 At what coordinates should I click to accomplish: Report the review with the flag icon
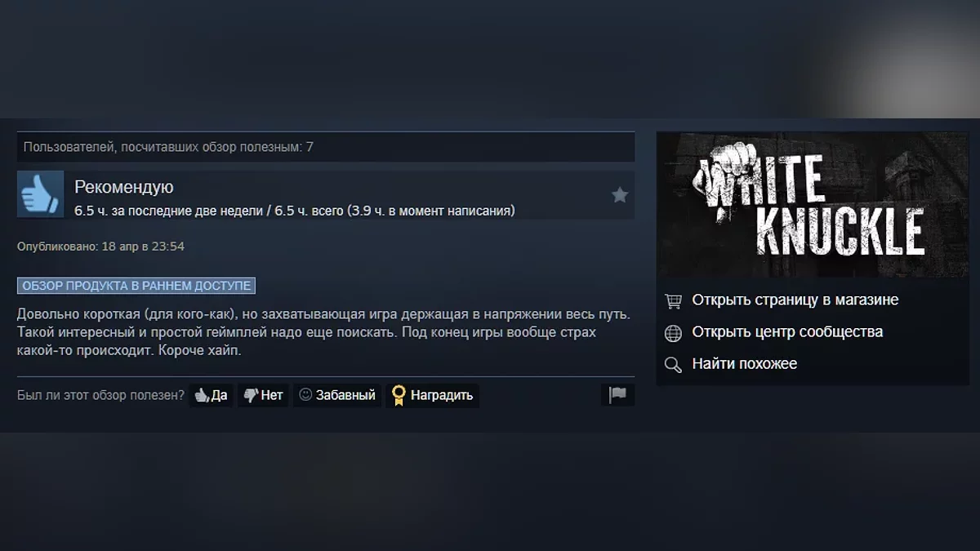coord(617,395)
